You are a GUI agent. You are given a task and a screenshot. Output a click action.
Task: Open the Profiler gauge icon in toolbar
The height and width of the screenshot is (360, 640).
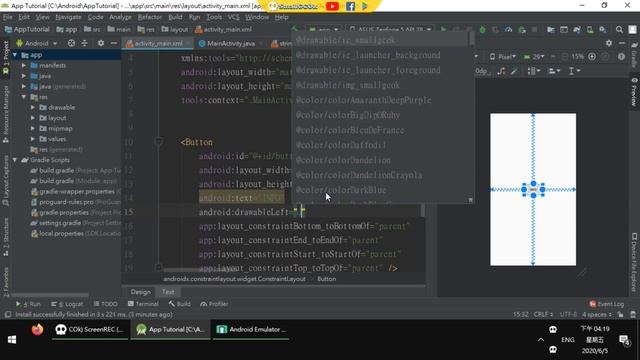click(509, 29)
